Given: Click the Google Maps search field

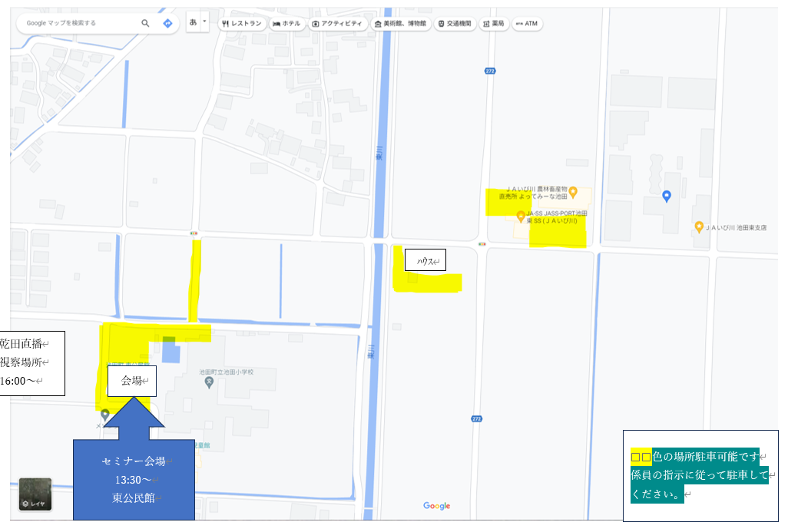Looking at the screenshot, I should (81, 23).
